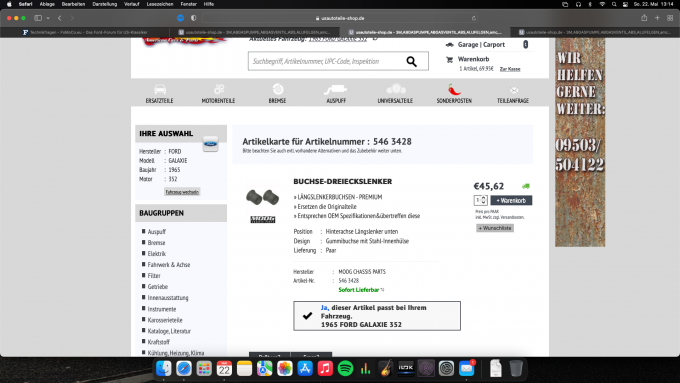Click the Safari reload page icon
680x383 pixels.
click(474, 18)
